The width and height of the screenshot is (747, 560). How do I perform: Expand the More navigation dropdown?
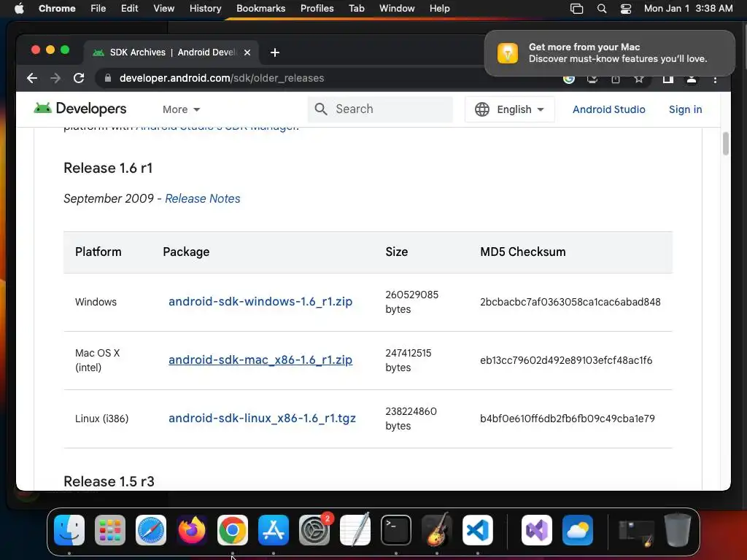click(181, 109)
